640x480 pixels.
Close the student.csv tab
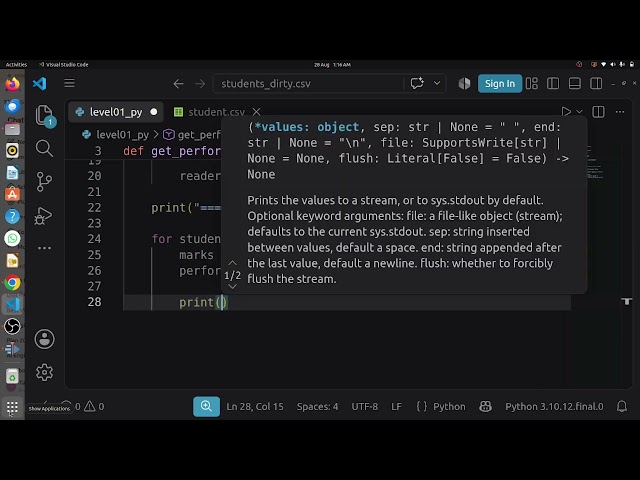click(256, 111)
